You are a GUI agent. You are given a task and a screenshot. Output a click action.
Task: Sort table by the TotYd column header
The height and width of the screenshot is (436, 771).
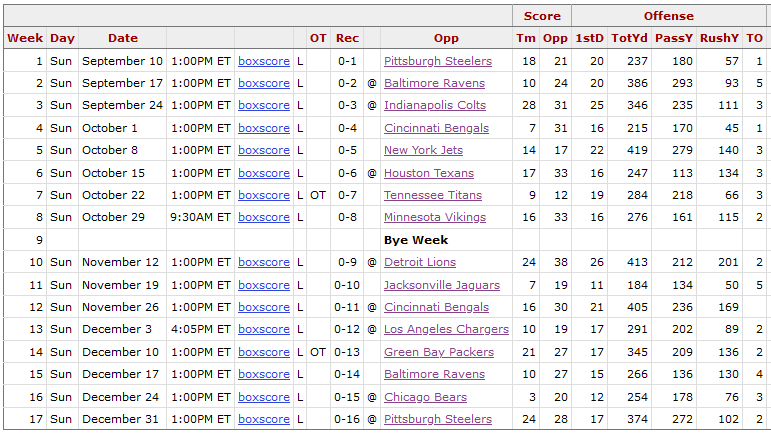click(x=629, y=38)
